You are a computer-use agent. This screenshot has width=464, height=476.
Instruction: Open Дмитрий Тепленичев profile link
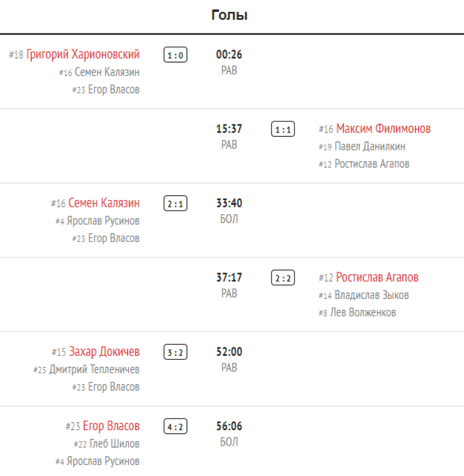pyautogui.click(x=94, y=370)
